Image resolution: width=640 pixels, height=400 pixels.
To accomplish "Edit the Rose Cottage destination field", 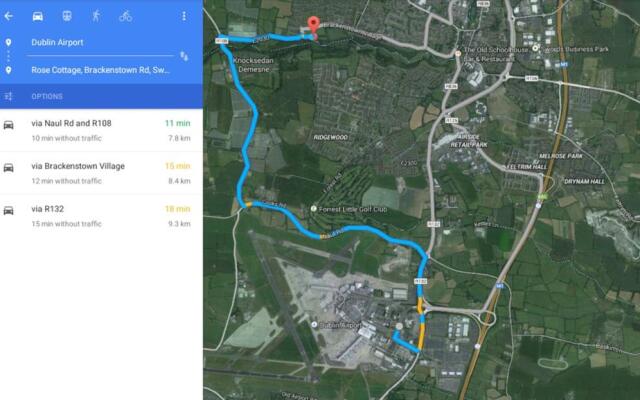I will click(100, 70).
